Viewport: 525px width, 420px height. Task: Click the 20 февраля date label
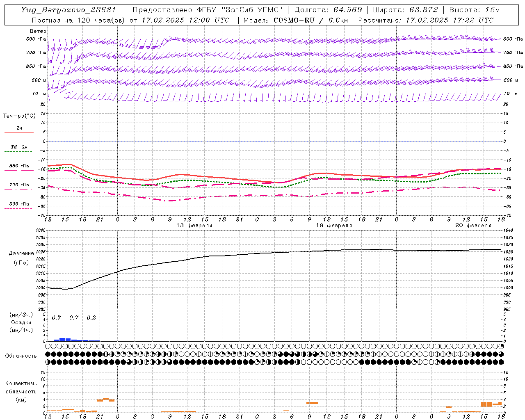(473, 226)
